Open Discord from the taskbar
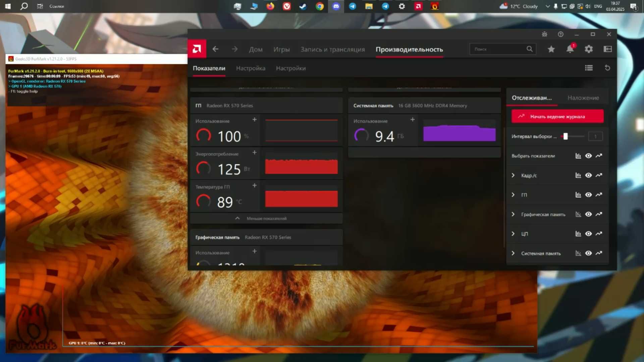This screenshot has height=362, width=644. [x=336, y=6]
